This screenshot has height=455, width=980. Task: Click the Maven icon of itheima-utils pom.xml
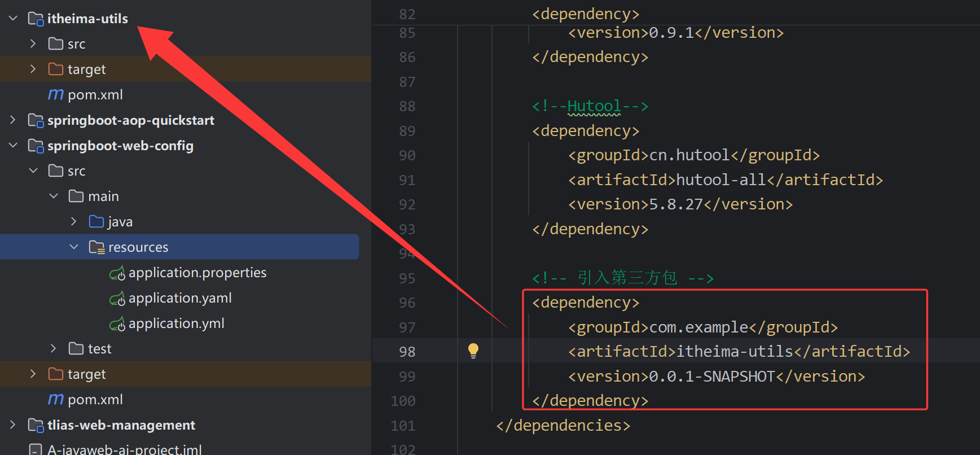[x=56, y=94]
